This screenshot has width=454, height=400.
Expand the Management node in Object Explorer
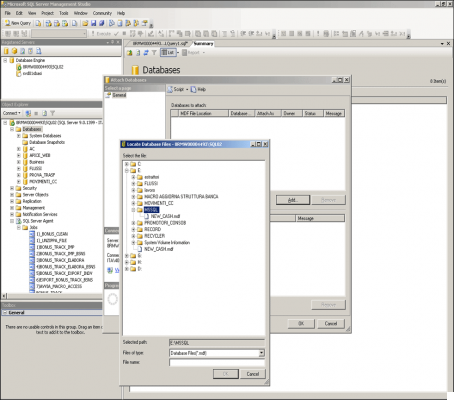point(12,208)
